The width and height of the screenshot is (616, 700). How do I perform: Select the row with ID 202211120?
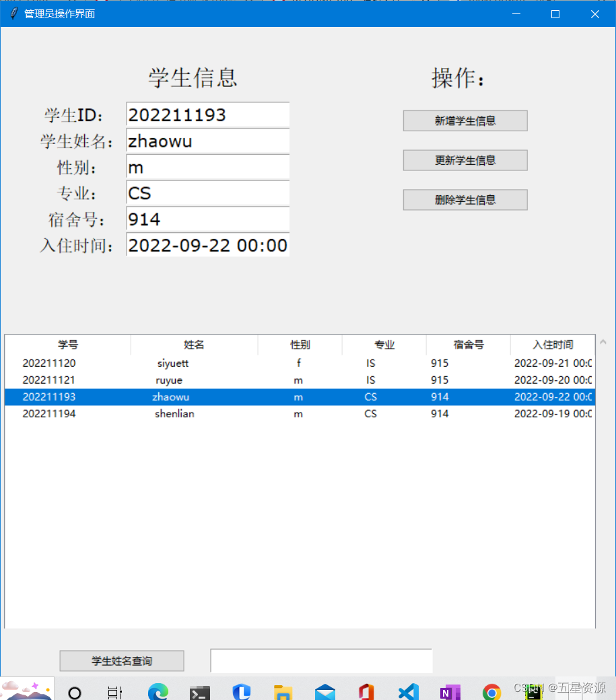click(300, 363)
